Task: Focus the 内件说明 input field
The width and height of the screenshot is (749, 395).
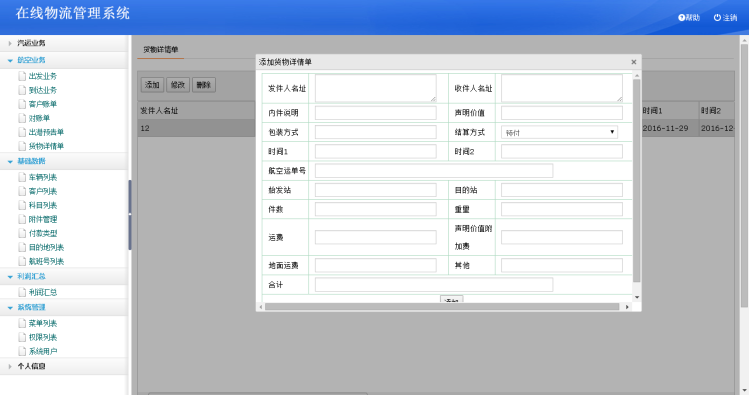Action: (x=375, y=113)
